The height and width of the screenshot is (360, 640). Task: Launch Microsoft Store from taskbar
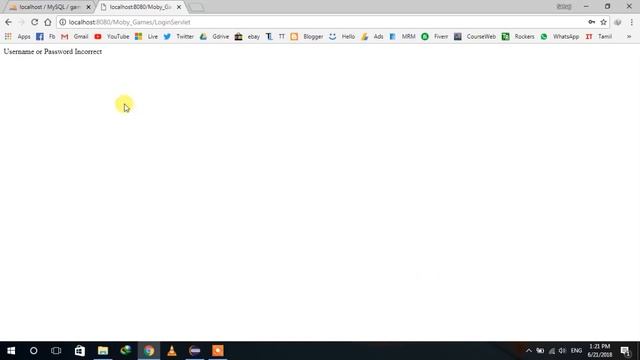(x=80, y=351)
